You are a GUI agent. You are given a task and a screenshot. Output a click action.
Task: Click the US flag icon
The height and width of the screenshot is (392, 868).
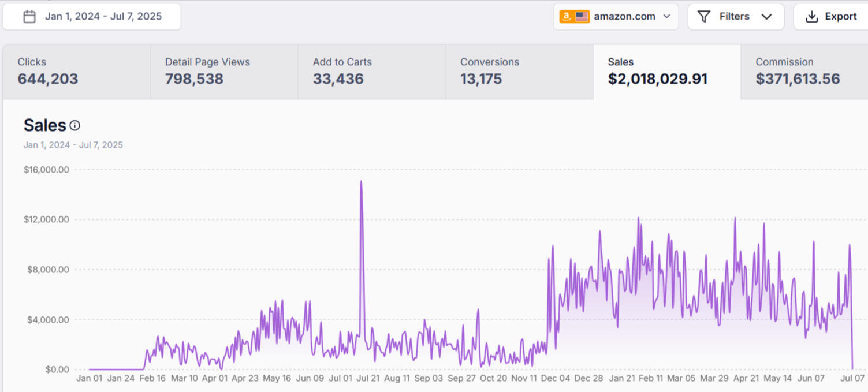click(x=582, y=17)
